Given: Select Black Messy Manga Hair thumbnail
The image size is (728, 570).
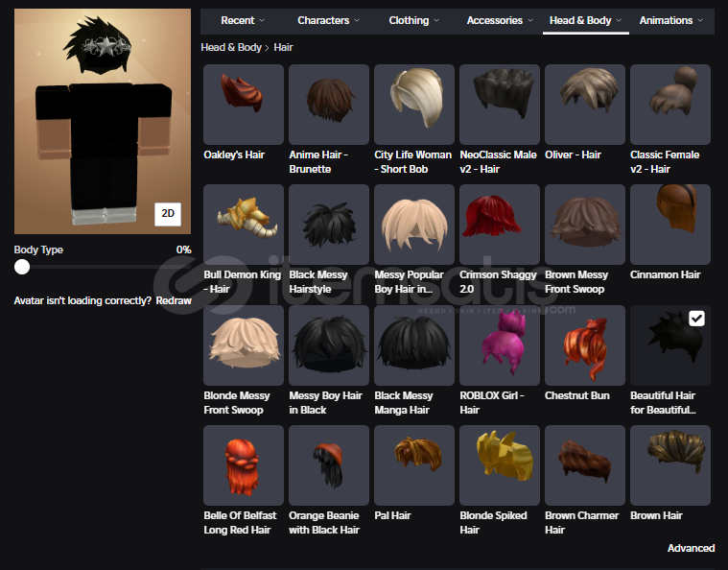Looking at the screenshot, I should pyautogui.click(x=414, y=345).
